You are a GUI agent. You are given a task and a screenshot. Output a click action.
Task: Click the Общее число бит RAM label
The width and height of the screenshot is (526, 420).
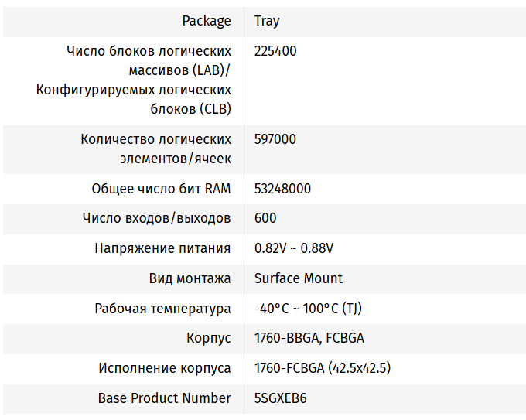click(161, 189)
